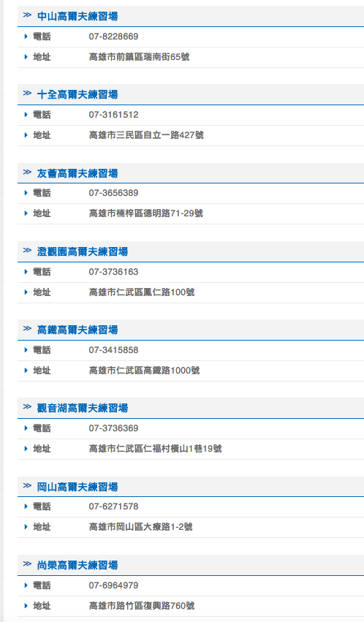364x622 pixels.
Task: Click the double-chevron icon beside 十全高爾夫練習場
Action: 27,94
